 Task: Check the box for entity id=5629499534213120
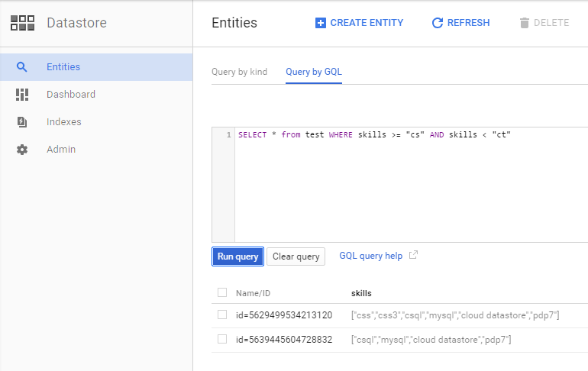pos(222,315)
